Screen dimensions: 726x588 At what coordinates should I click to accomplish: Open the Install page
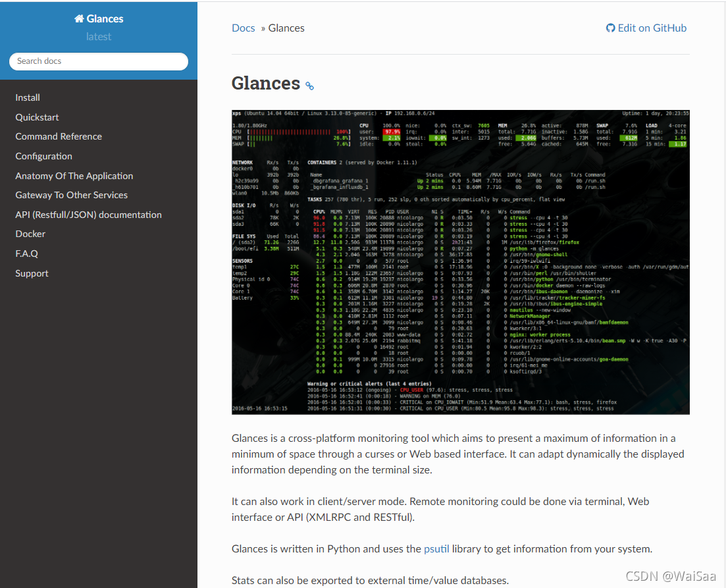coord(28,97)
